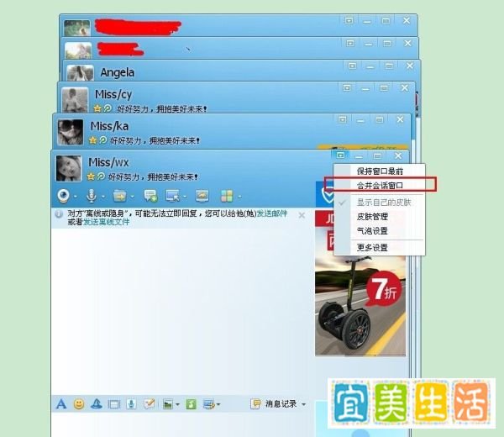Open the send file folder icon

(x=120, y=196)
